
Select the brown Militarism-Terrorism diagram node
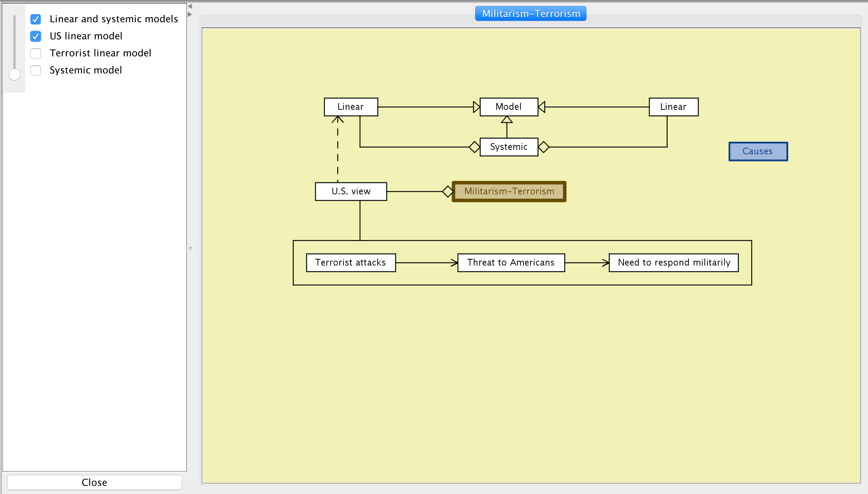509,191
